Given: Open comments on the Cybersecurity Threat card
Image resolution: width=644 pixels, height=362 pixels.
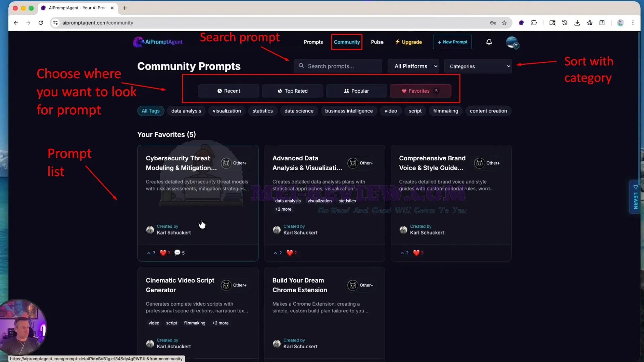Looking at the screenshot, I should 180,253.
